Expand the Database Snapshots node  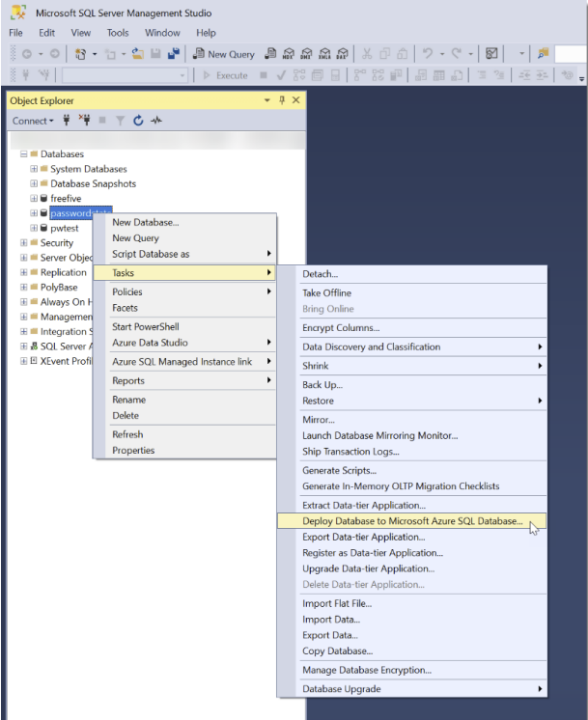34,183
